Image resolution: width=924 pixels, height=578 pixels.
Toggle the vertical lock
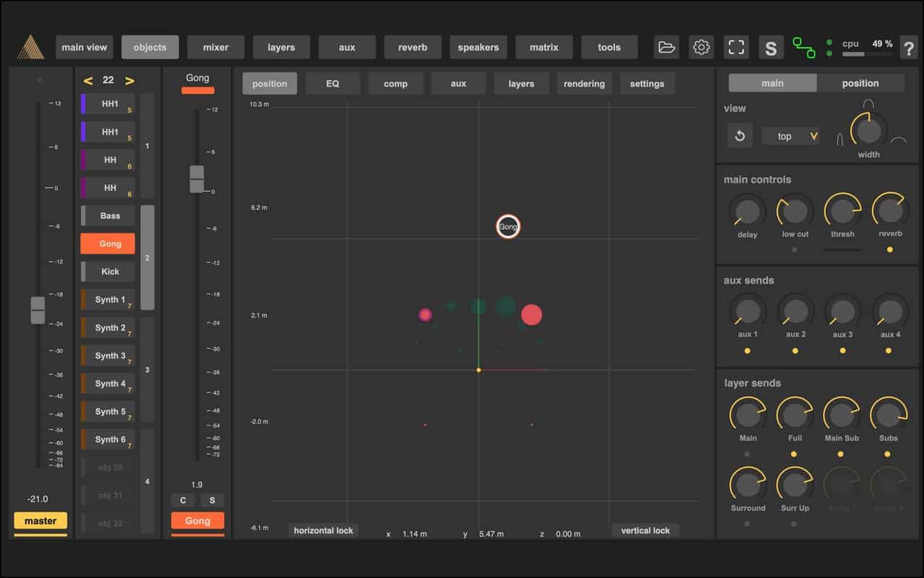point(645,530)
